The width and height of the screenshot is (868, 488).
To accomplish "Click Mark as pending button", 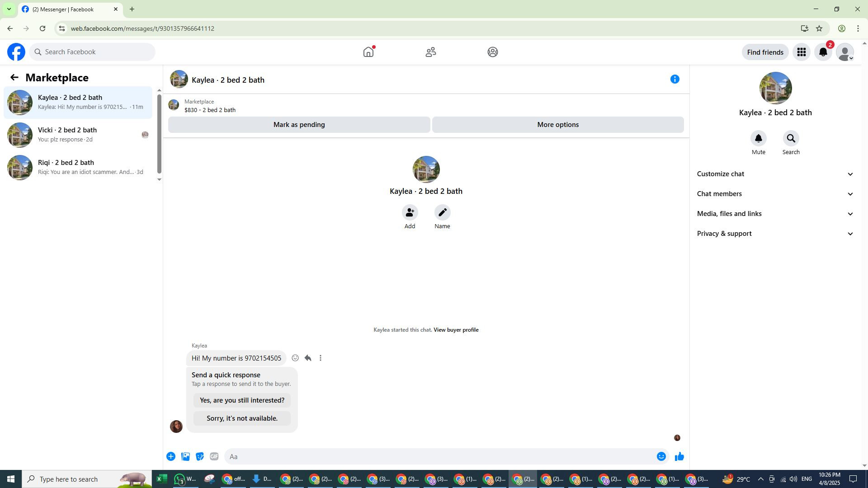I will (x=299, y=125).
